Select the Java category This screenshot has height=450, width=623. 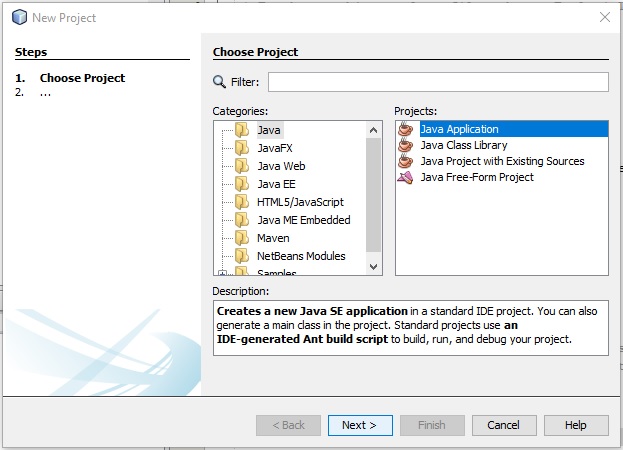point(269,130)
